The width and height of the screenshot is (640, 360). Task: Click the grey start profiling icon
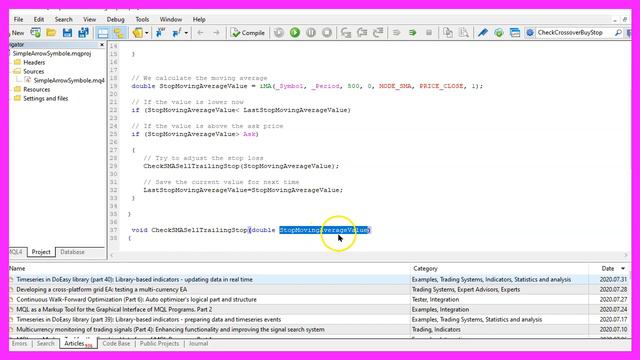pyautogui.click(x=396, y=33)
